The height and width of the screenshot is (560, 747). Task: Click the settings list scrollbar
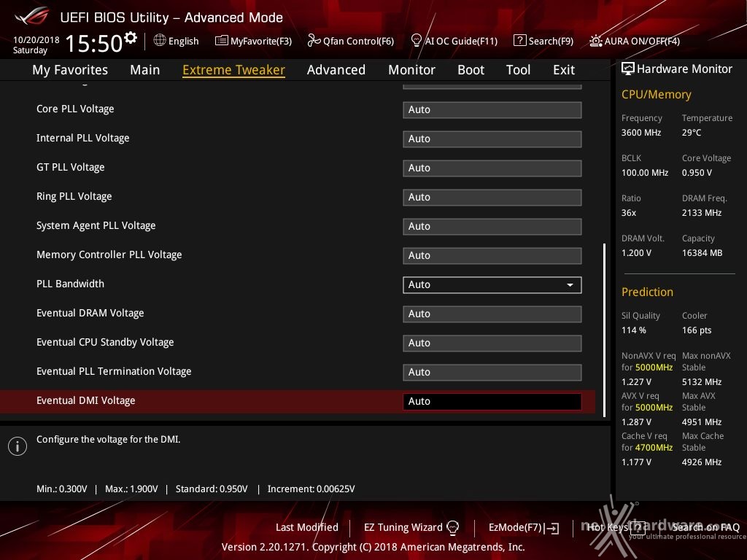[x=604, y=330]
